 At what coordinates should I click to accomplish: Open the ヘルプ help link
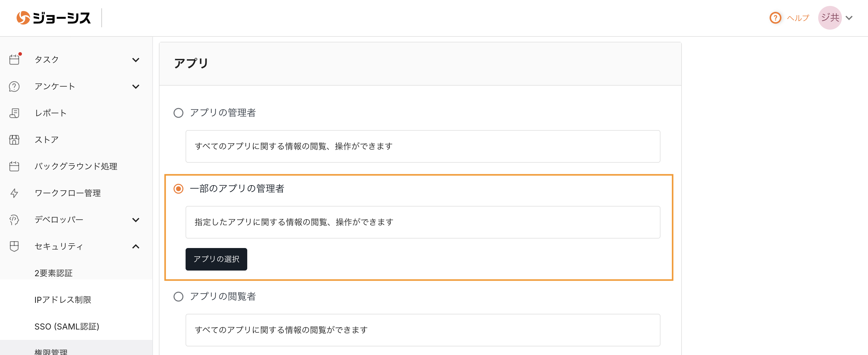[797, 18]
